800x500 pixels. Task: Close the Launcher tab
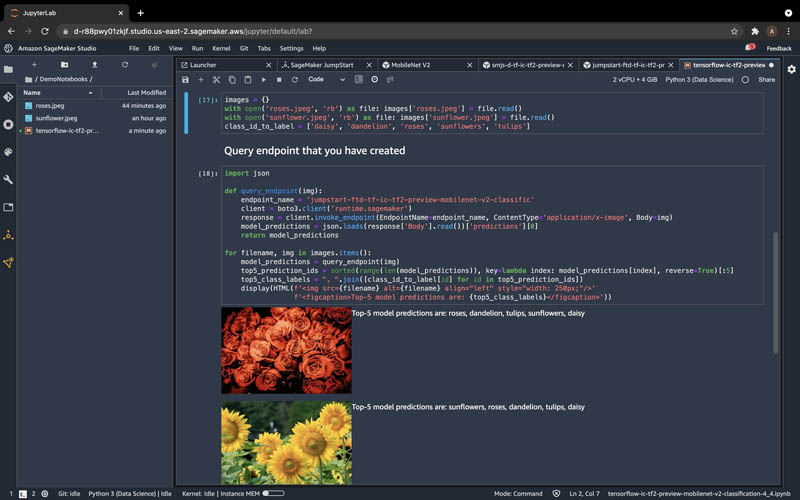coord(268,65)
